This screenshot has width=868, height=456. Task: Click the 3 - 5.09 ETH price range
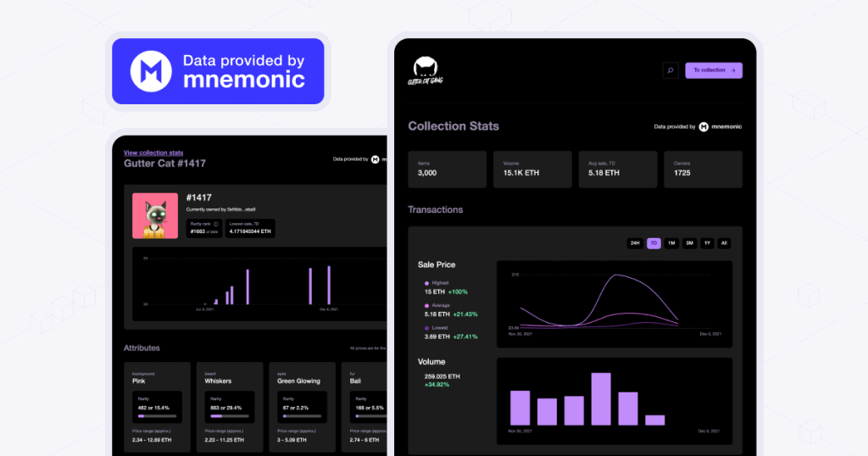292,440
